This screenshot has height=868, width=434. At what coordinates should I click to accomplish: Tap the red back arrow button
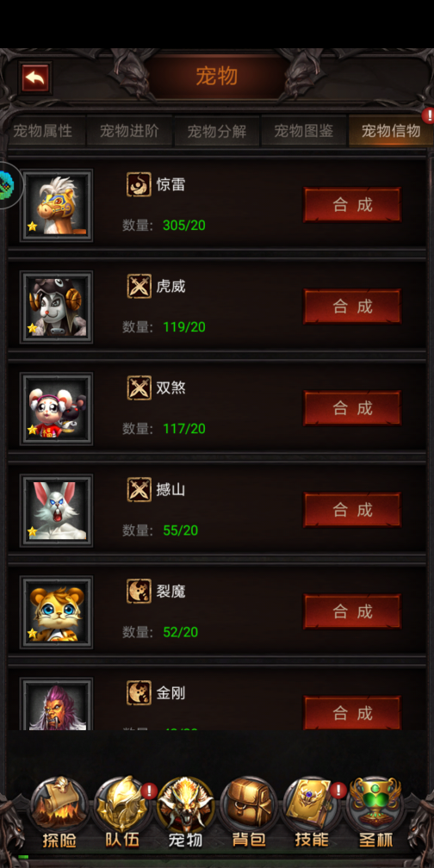coord(35,78)
